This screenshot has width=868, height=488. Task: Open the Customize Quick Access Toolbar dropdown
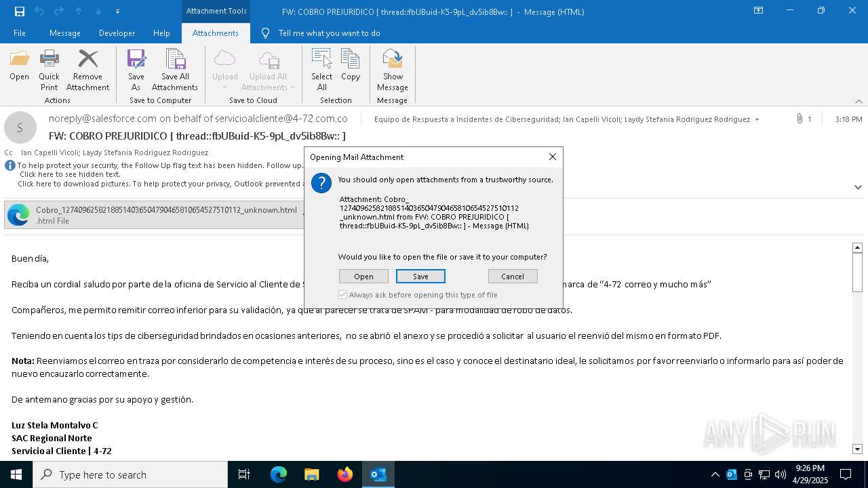click(117, 12)
